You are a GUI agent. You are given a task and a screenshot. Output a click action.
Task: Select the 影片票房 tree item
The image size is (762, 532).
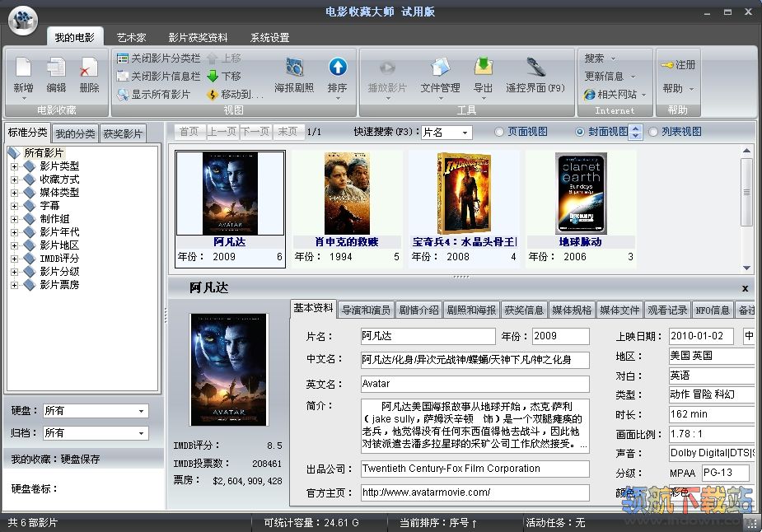coord(59,285)
